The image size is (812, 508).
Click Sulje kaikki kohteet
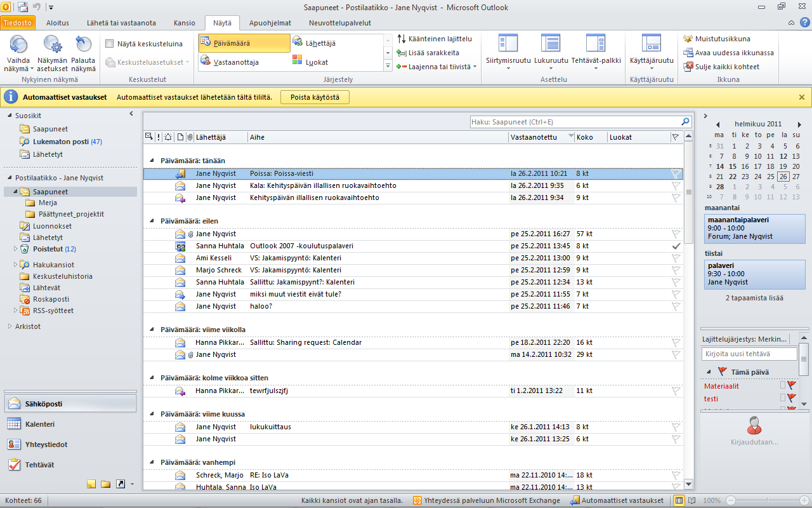721,67
